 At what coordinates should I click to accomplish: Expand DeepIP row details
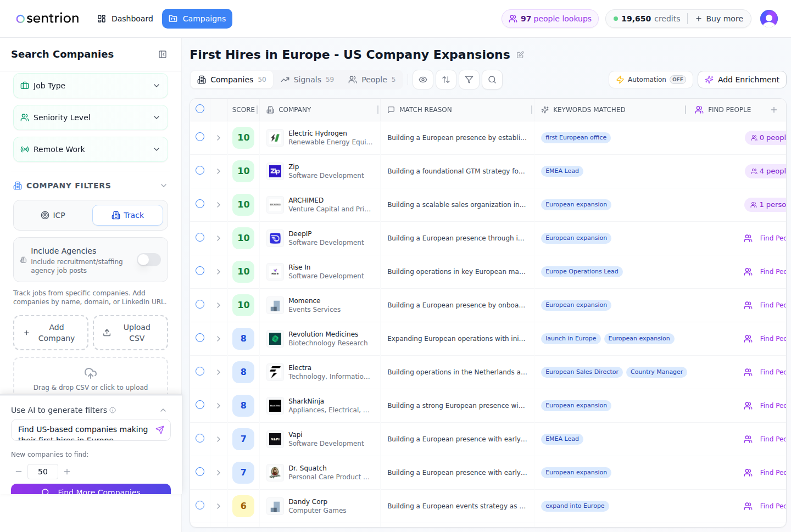[x=219, y=238]
